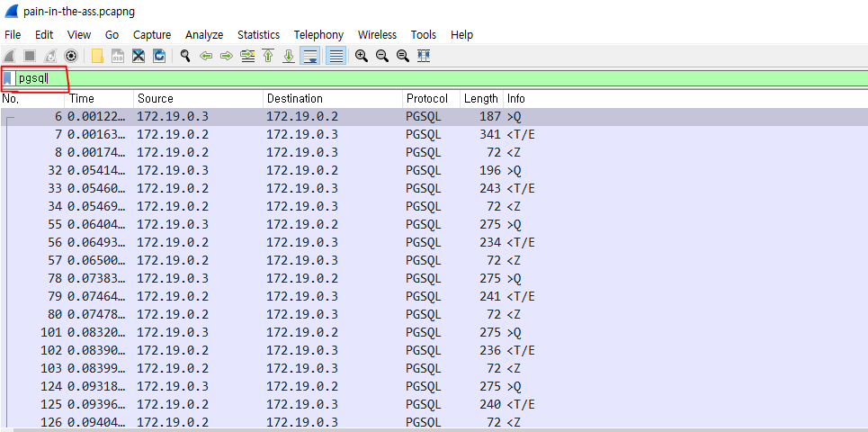
Task: Open display filter bookmark menu
Action: (7, 78)
